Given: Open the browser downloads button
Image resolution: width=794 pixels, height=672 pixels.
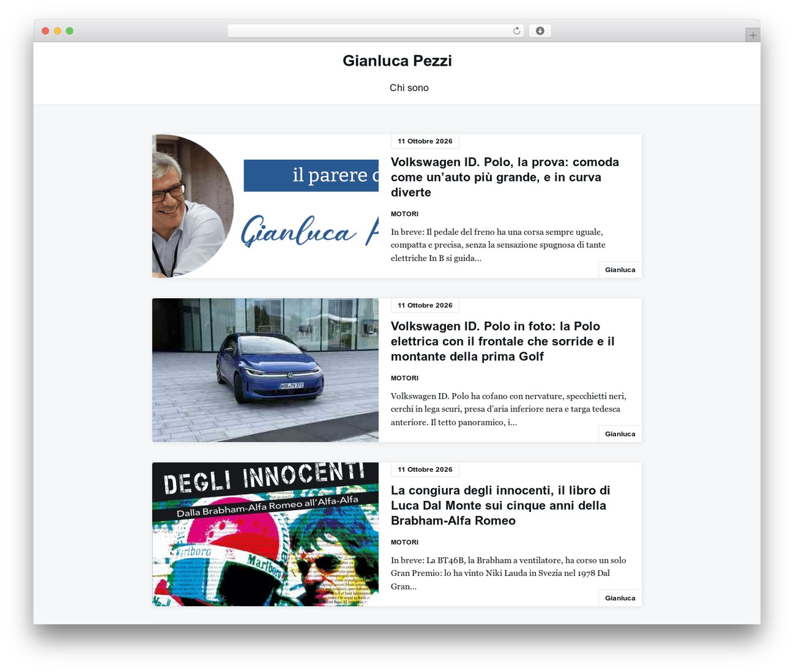Looking at the screenshot, I should (x=540, y=31).
